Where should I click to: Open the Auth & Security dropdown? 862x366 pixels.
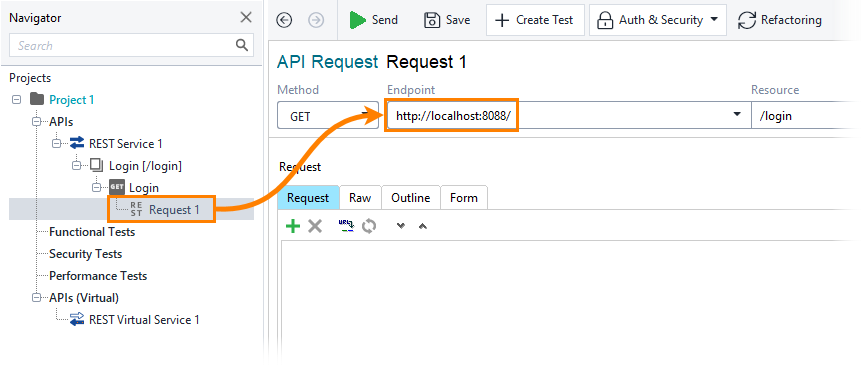(657, 20)
